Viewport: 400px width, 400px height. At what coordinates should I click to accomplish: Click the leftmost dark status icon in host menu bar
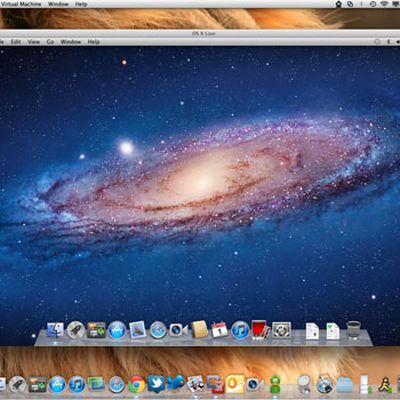tap(339, 4)
